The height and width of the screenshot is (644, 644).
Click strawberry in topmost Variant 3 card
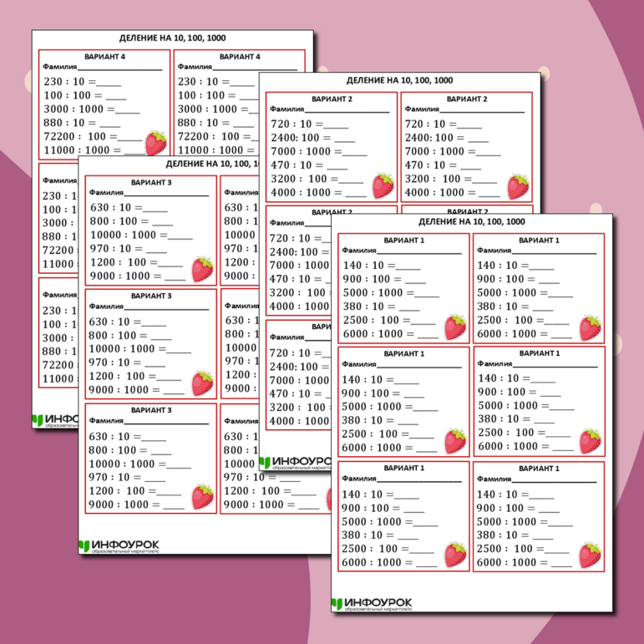(x=202, y=269)
